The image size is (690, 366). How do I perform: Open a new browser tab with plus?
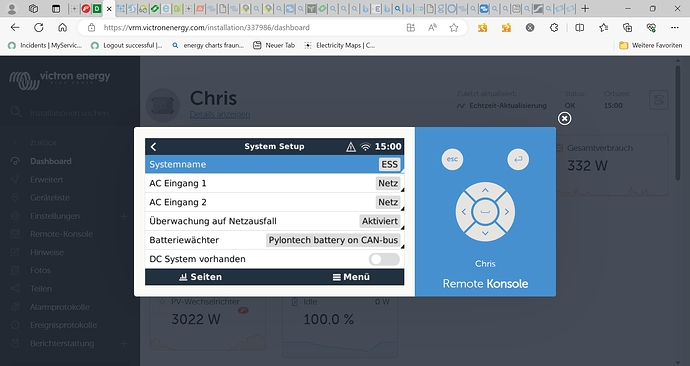[x=585, y=8]
